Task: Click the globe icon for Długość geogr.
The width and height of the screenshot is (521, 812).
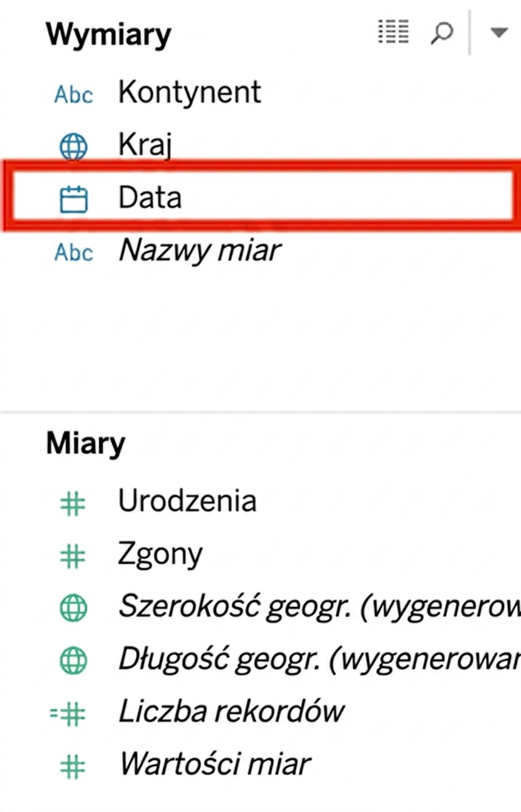Action: tap(73, 661)
